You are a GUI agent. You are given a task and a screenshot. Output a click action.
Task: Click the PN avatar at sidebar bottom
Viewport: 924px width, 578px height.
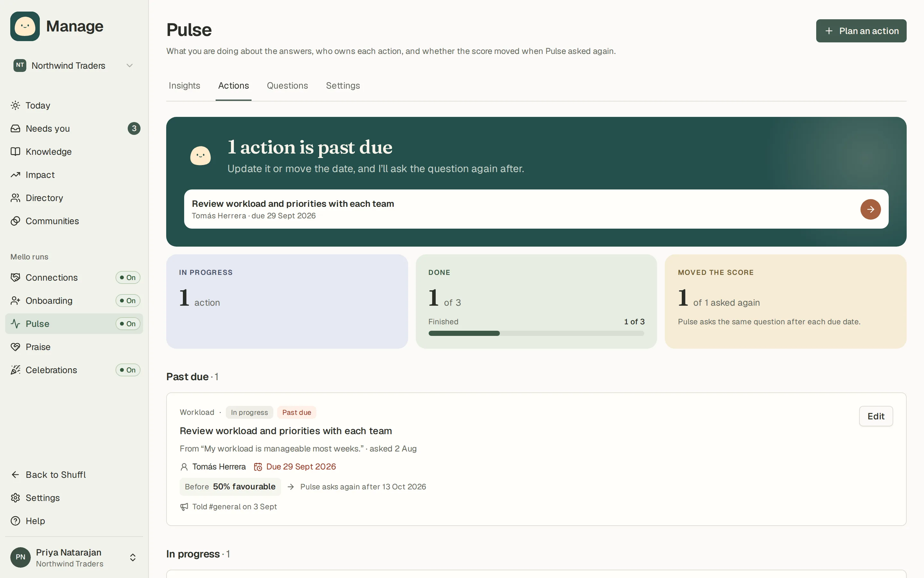click(x=20, y=557)
